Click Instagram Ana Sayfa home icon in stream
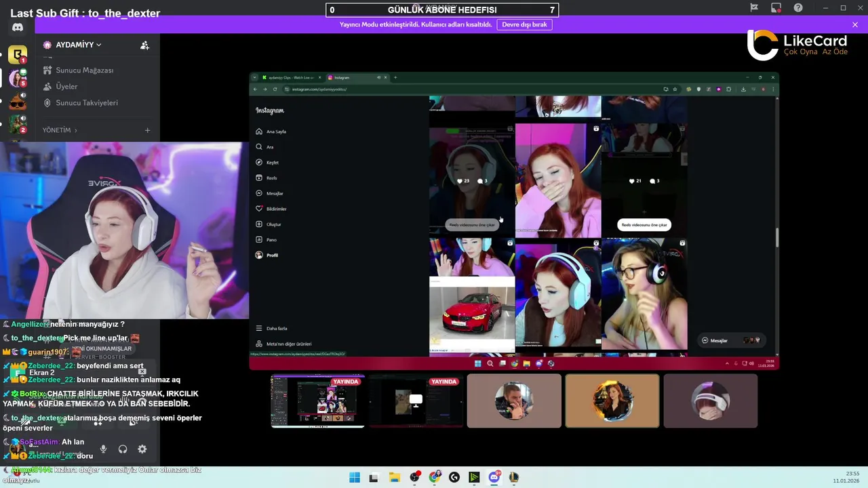Viewport: 868px width, 488px height. pyautogui.click(x=259, y=131)
